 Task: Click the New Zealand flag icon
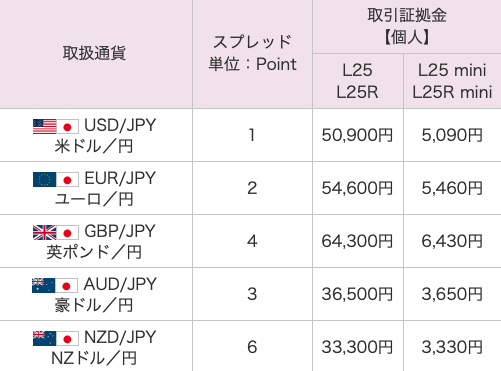(x=44, y=338)
